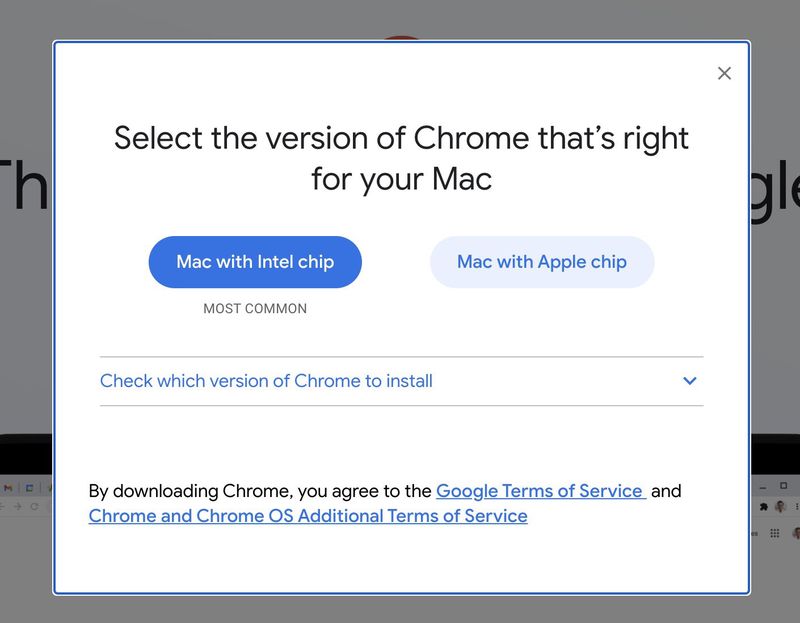The image size is (800, 623).
Task: Reload the page with the refresh icon
Action: tap(34, 506)
